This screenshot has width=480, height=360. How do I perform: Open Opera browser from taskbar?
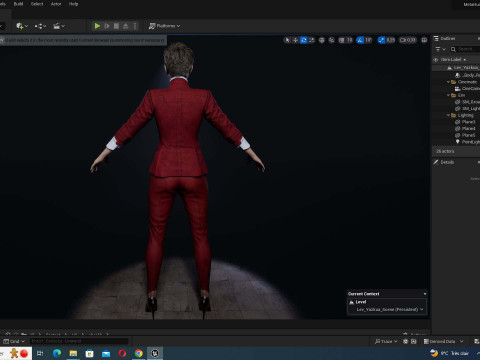pos(122,353)
